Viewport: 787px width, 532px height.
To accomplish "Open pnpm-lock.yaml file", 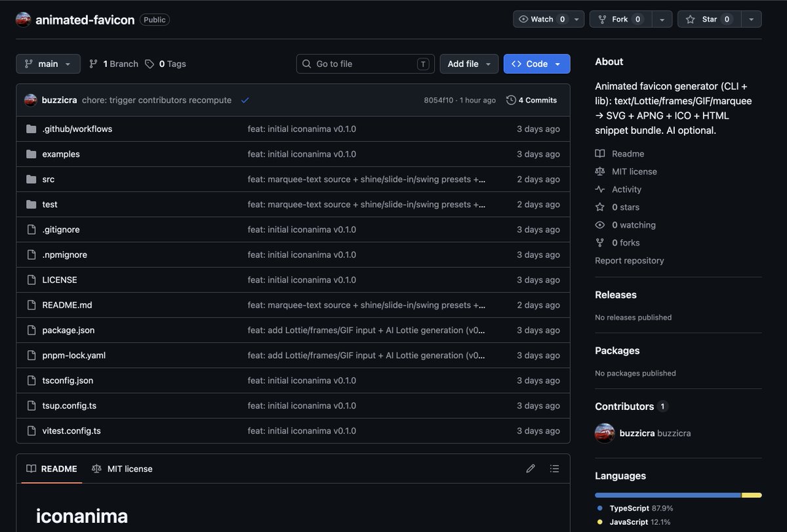I will 74,356.
